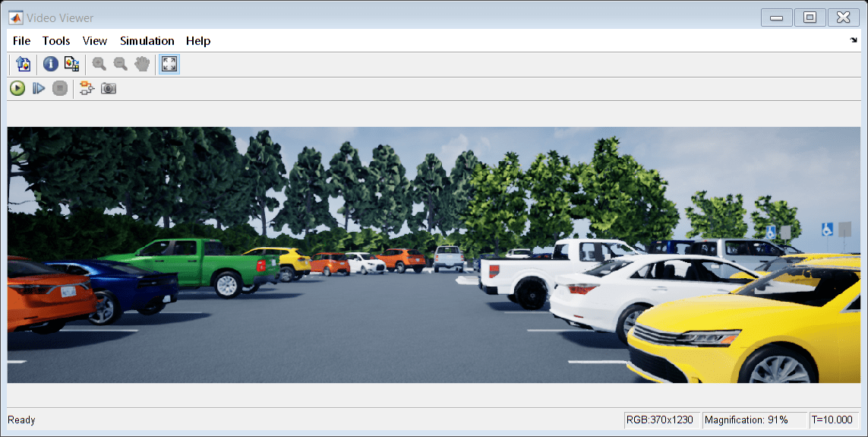
Task: Click the RGB:370x1230 status field
Action: click(661, 420)
